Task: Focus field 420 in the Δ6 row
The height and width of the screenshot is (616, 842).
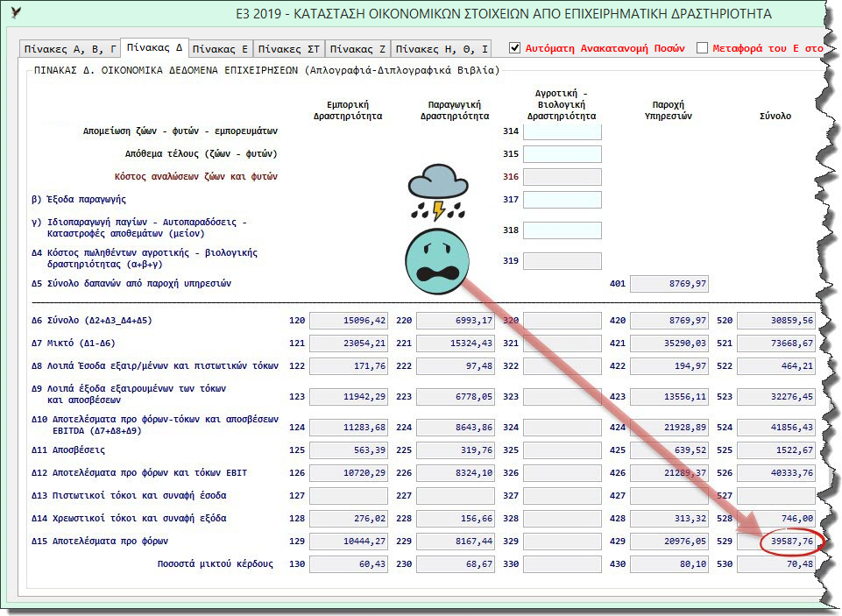Action: tap(669, 321)
